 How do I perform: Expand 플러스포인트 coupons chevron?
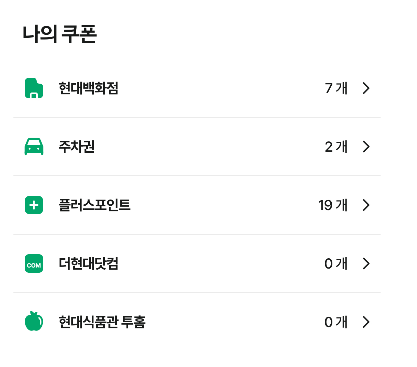(366, 205)
